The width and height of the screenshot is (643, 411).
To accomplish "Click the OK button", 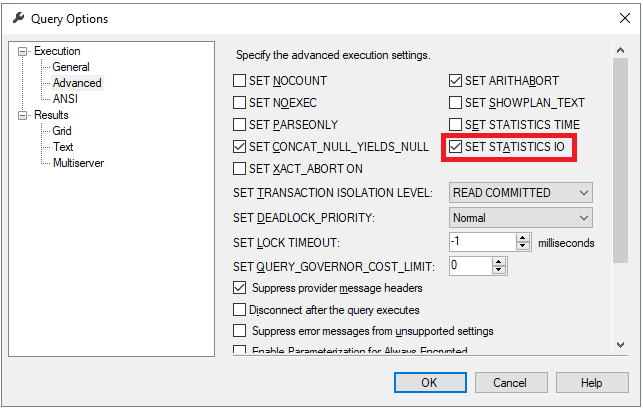I will (428, 383).
